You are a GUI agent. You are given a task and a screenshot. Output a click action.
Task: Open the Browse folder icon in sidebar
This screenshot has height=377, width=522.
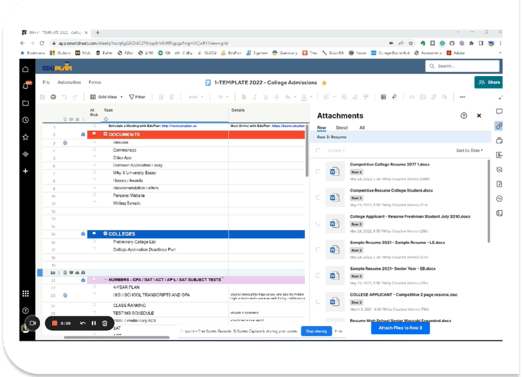[x=26, y=103]
